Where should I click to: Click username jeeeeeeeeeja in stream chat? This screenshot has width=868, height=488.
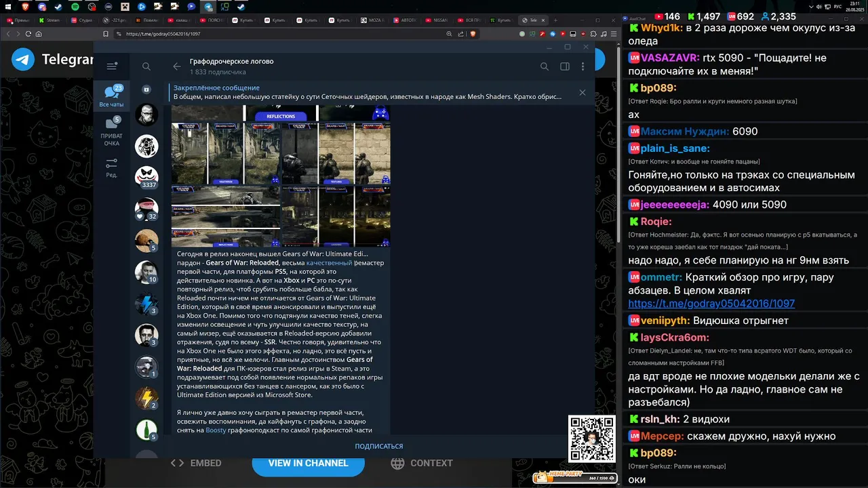coord(675,205)
